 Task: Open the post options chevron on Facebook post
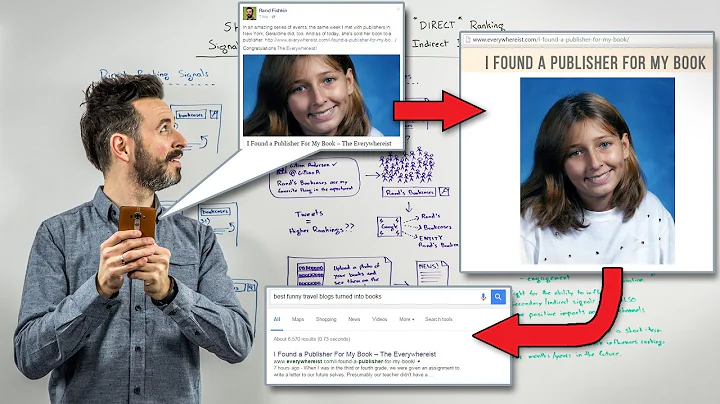[398, 9]
